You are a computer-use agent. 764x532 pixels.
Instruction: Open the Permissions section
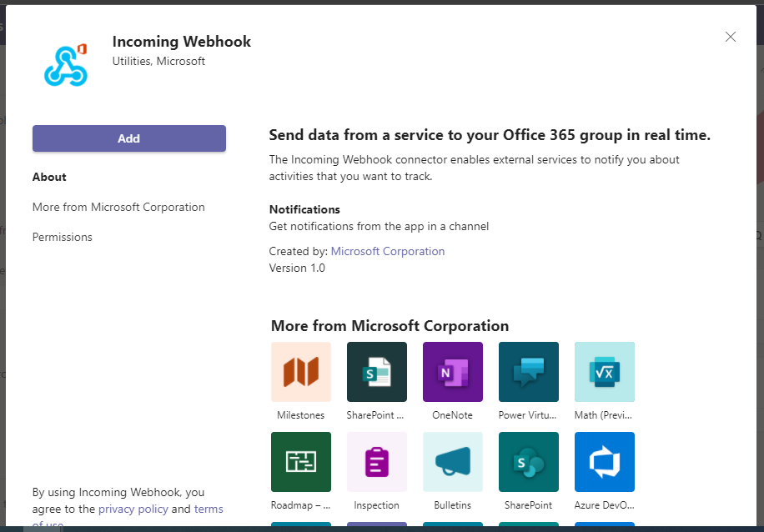[63, 237]
